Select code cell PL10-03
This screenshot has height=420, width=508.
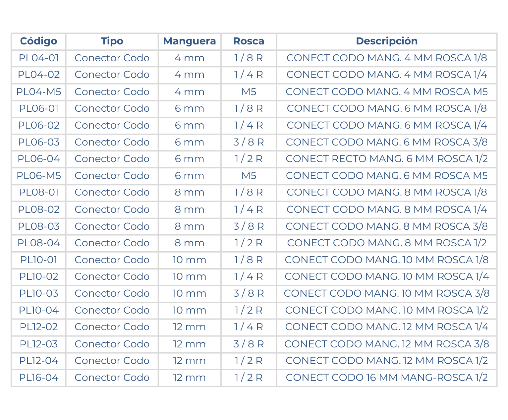tap(39, 293)
